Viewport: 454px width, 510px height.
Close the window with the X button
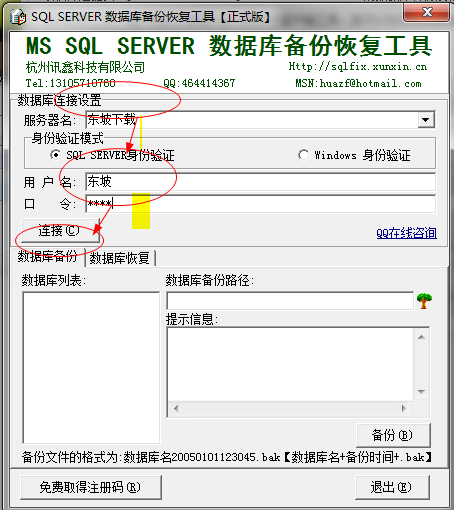click(x=427, y=13)
